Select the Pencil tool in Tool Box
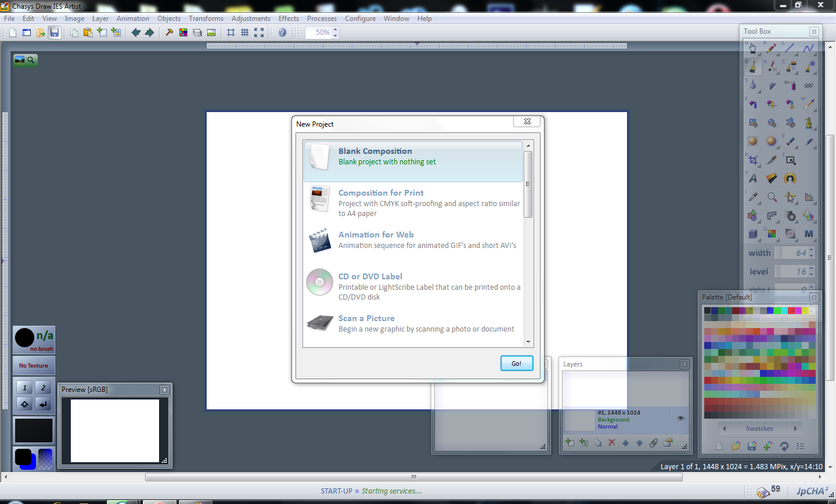 click(x=772, y=48)
